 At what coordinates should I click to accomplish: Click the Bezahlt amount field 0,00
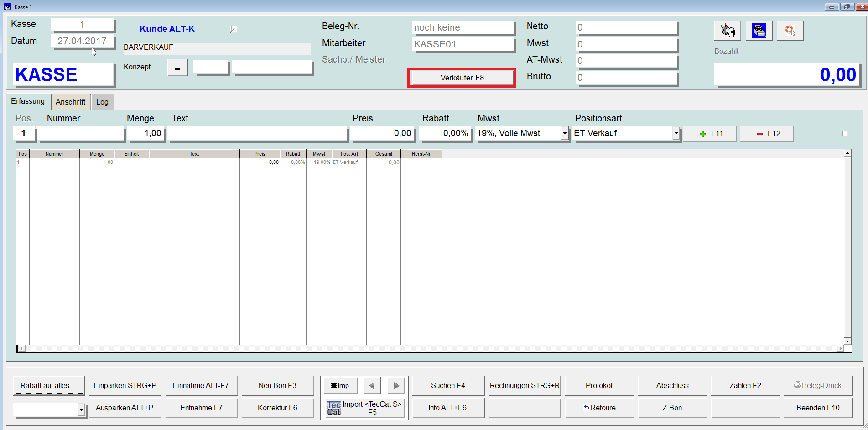coord(787,74)
